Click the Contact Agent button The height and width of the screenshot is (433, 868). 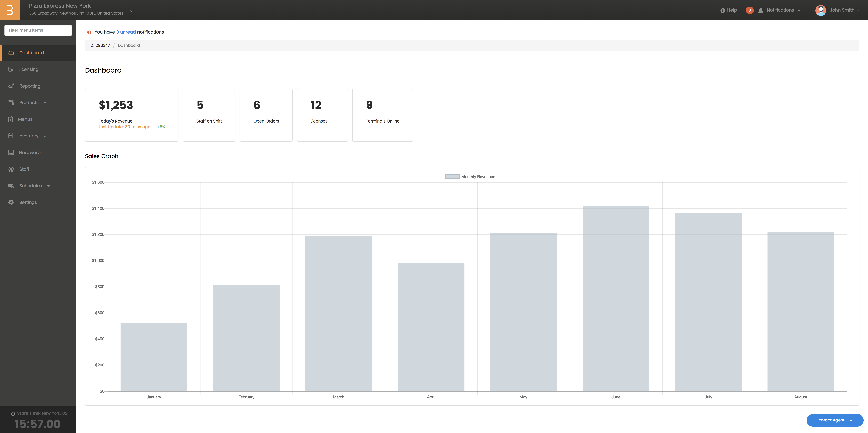(835, 420)
